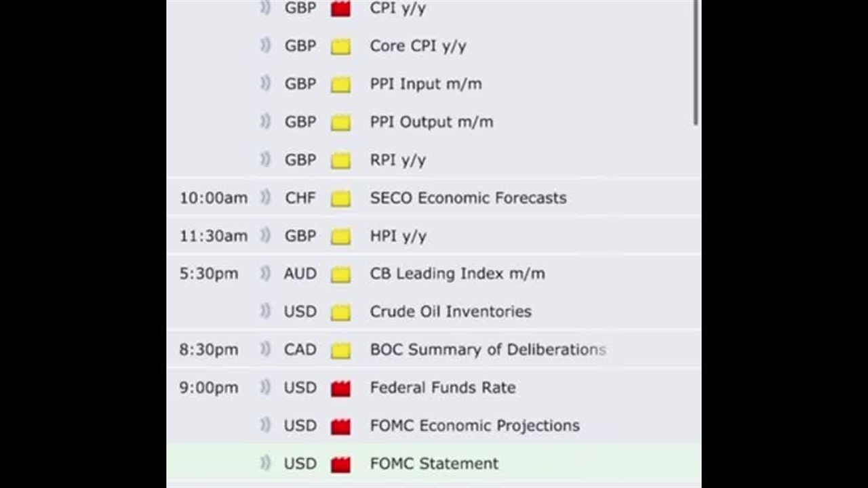Open the FOMC Statement event details
Screen dimensions: 868x488
point(434,464)
